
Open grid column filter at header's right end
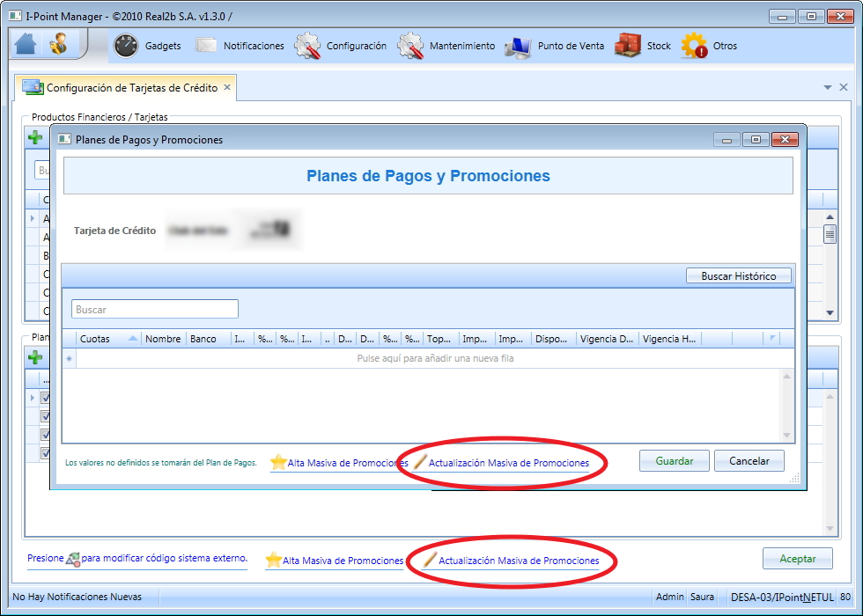tap(773, 338)
